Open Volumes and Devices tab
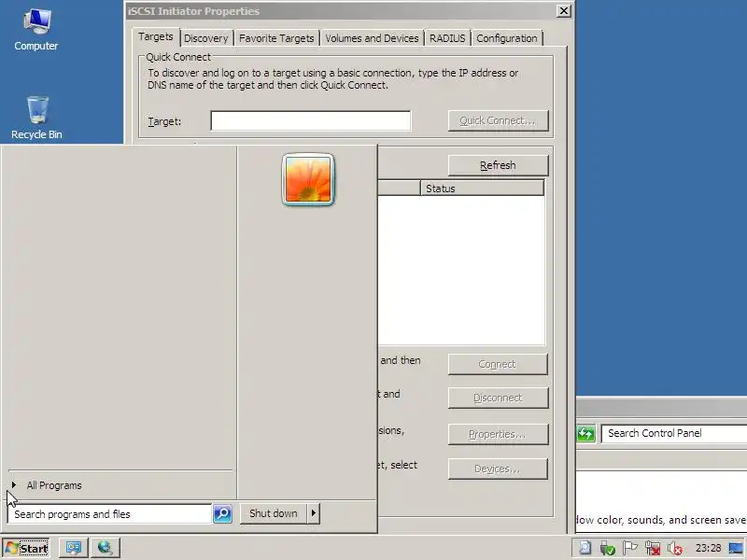747x560 pixels. pos(372,38)
